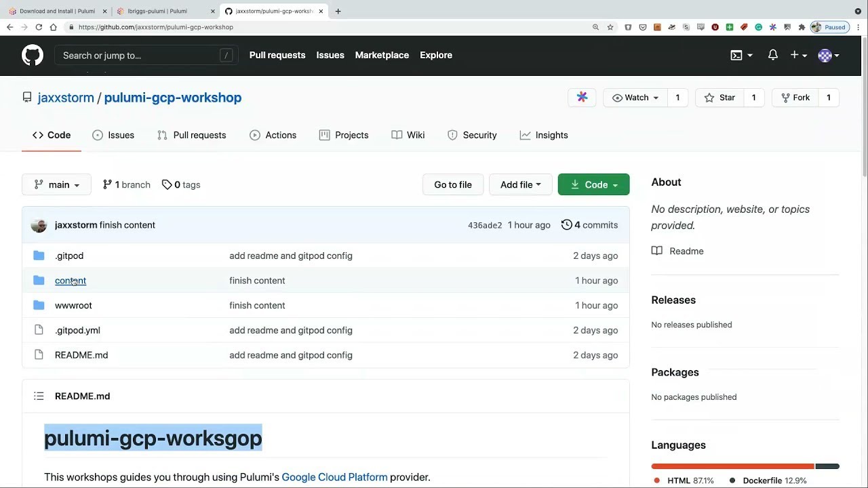Expand the main branch dropdown
Image resolution: width=868 pixels, height=488 pixels.
point(56,184)
